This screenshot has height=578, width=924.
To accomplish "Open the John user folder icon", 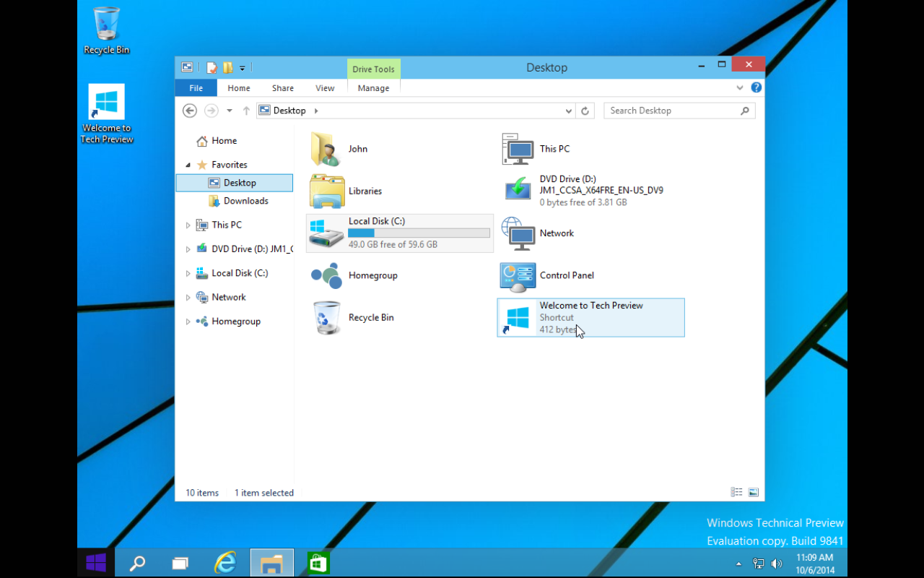I will point(327,149).
